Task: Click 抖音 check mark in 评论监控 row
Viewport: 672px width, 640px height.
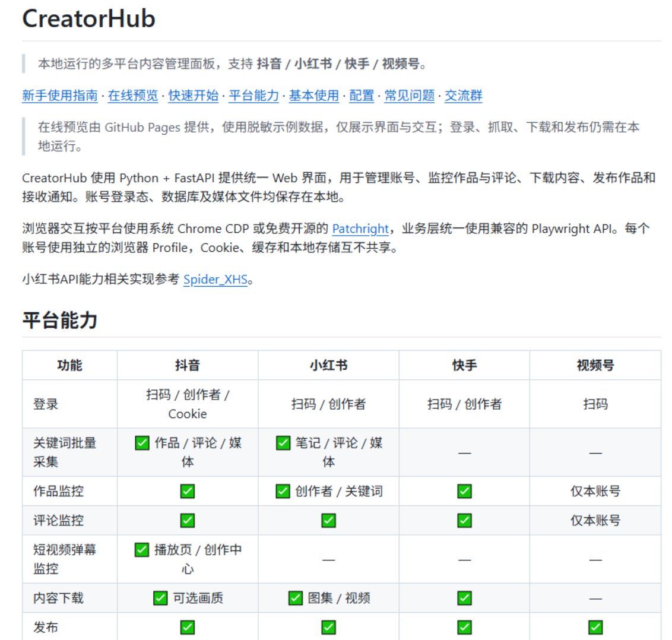Action: [187, 521]
